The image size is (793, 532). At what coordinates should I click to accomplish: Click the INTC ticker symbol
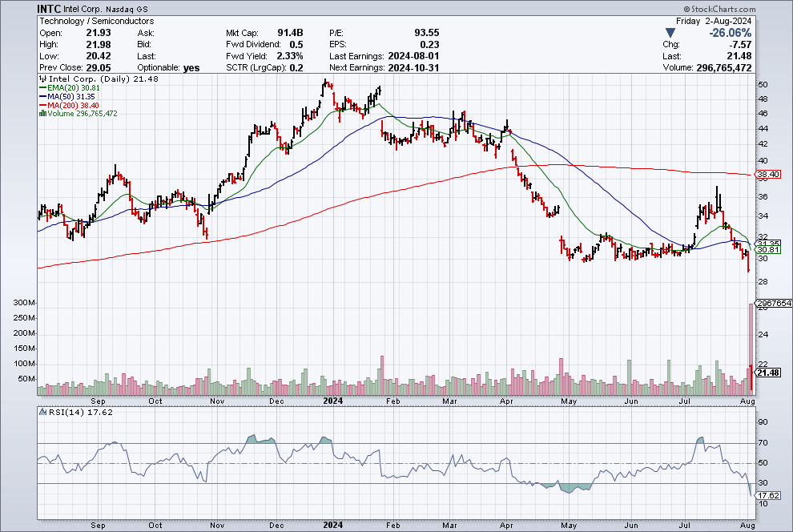point(49,9)
